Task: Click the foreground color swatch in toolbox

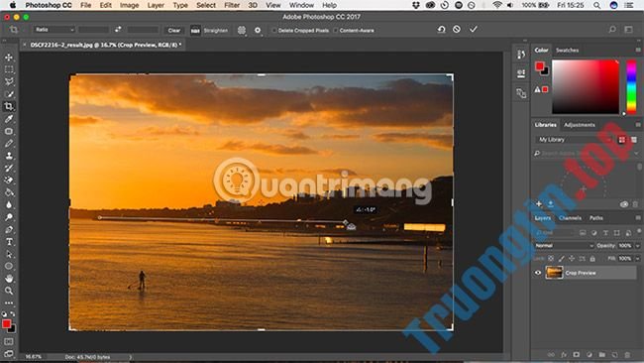Action: tap(6, 324)
